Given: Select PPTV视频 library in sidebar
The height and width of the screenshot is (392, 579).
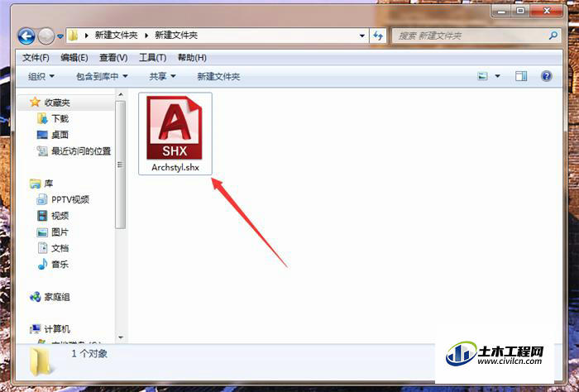Looking at the screenshot, I should [70, 199].
